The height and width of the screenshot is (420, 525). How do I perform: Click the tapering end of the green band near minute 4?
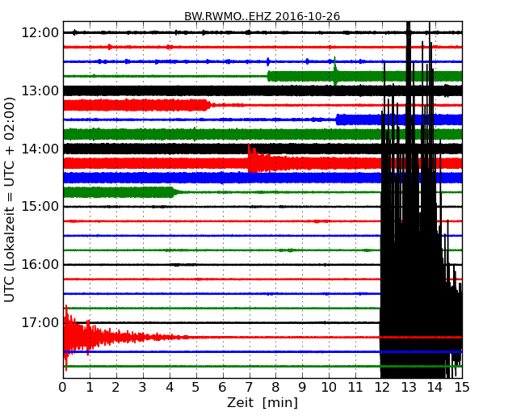(x=174, y=192)
